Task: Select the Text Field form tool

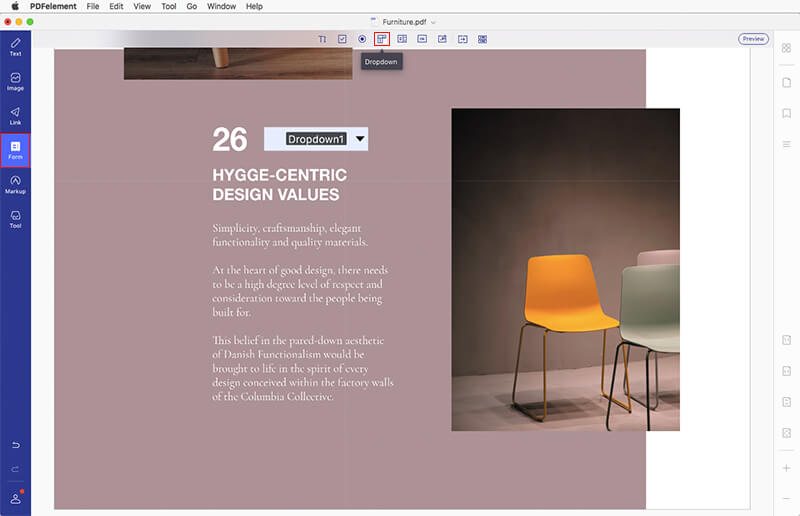Action: click(322, 39)
